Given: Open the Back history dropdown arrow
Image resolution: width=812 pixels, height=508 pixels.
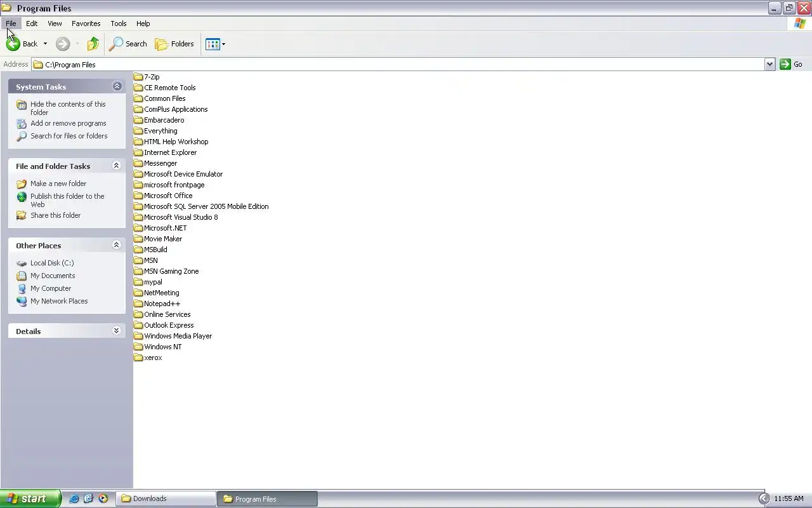Looking at the screenshot, I should point(45,44).
